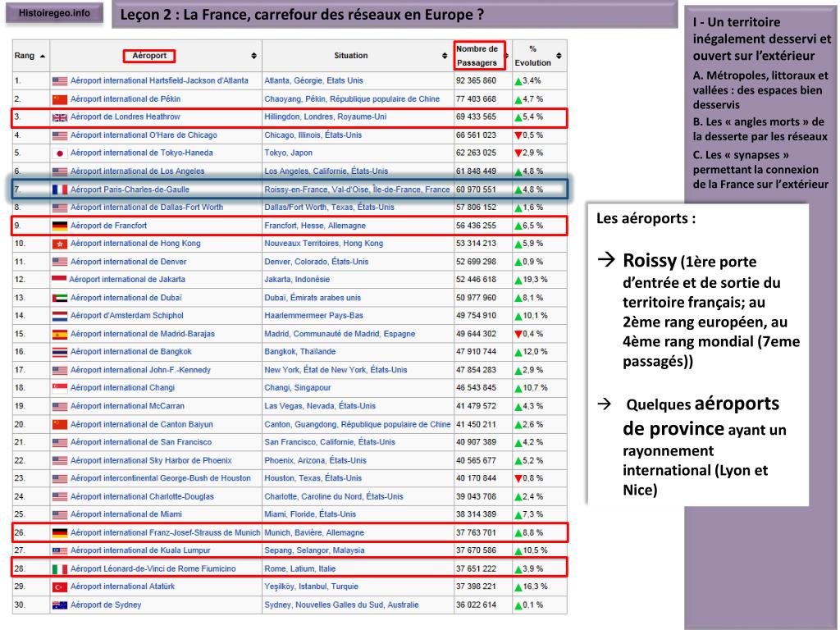Open the Aéroport Léonard-de-Vinci de Rome Fiumicino link
Screen dimensions: 840x630
point(153,569)
